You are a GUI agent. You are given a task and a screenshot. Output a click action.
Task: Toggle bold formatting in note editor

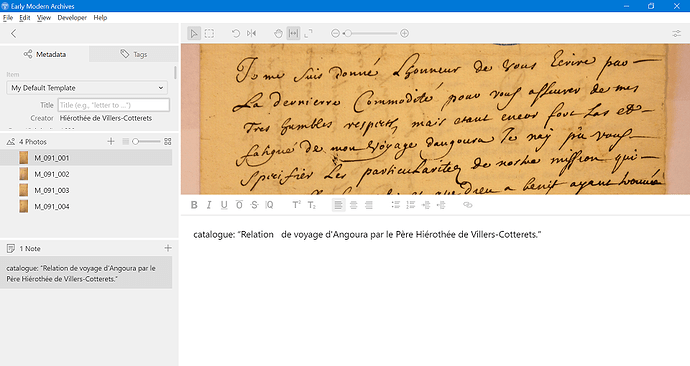click(194, 205)
